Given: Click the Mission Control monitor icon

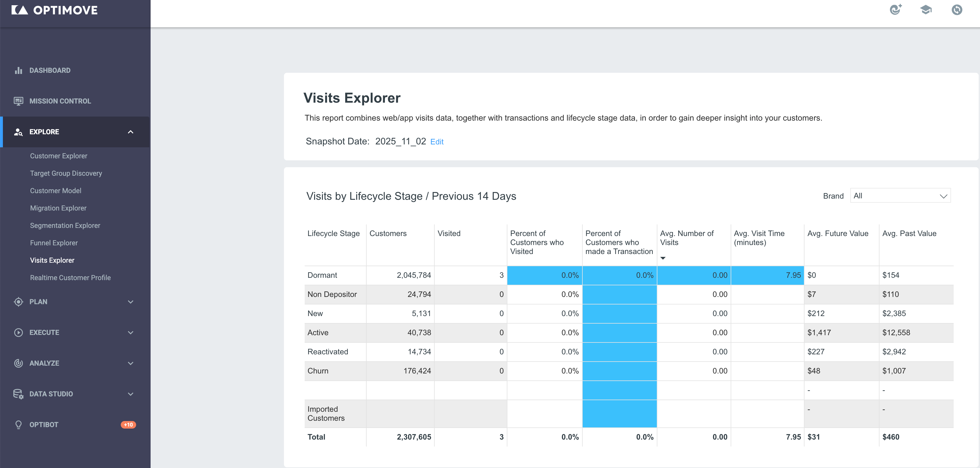Looking at the screenshot, I should coord(18,101).
